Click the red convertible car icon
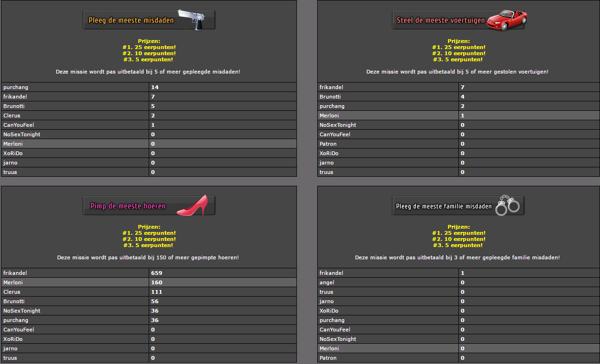The image size is (600, 364). (507, 19)
